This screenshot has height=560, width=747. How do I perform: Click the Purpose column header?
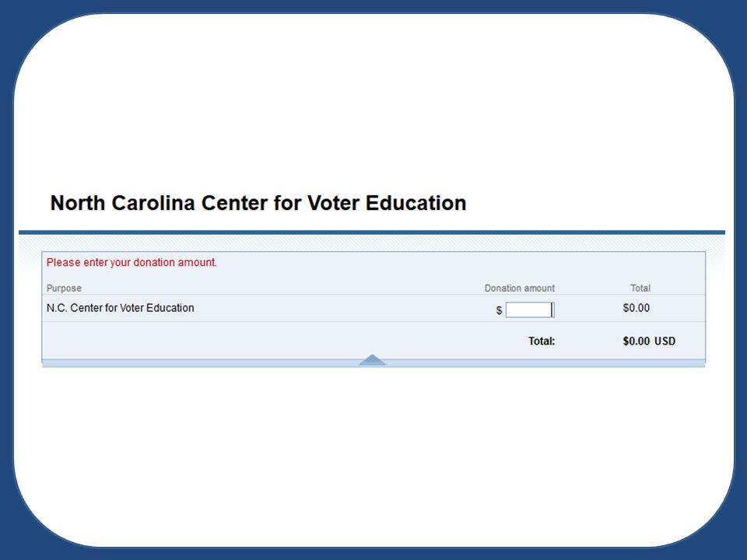pyautogui.click(x=64, y=288)
